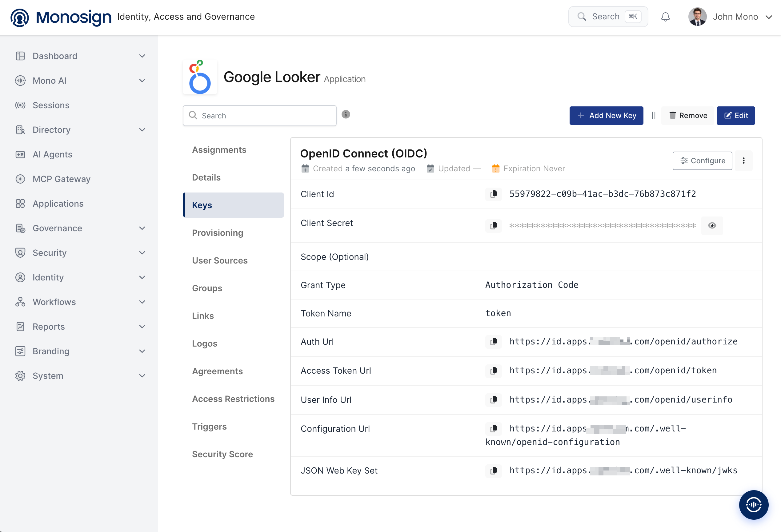Open the Mono AI assistant floating button

tap(753, 504)
